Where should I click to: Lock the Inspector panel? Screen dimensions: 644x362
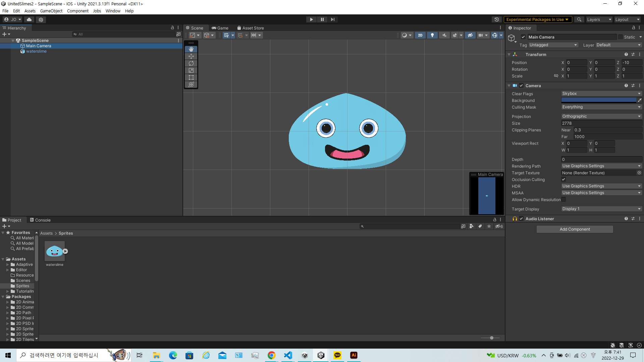[x=634, y=28]
